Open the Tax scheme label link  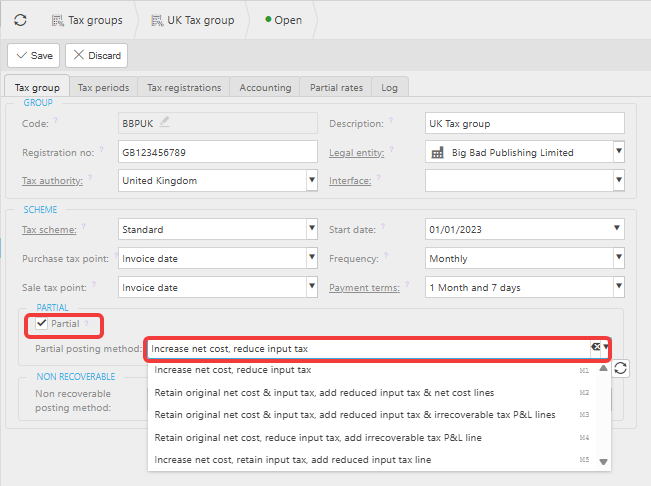point(49,230)
